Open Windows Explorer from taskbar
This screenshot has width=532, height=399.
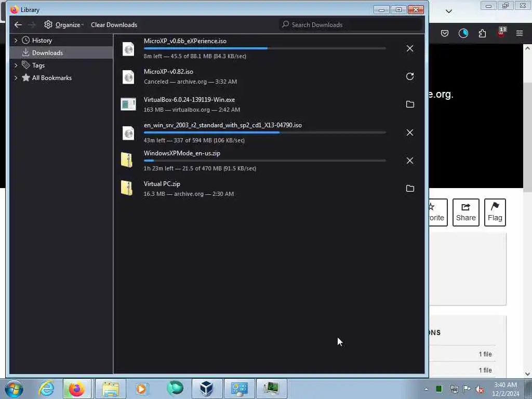111,389
